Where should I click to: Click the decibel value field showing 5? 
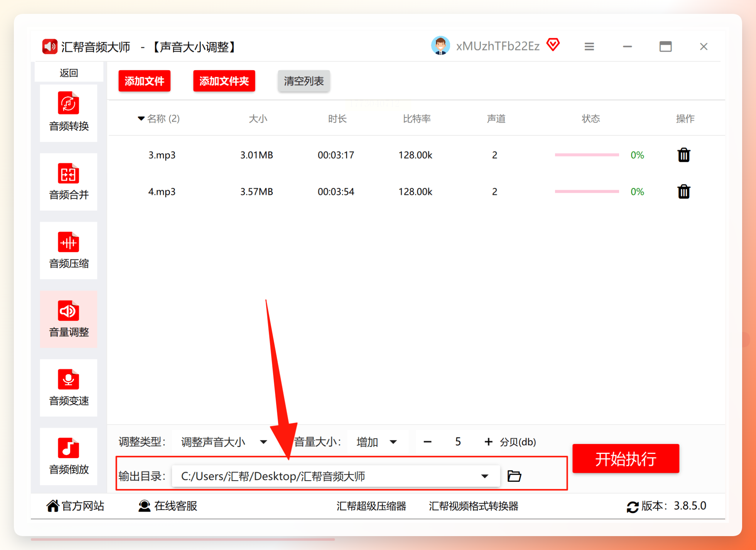458,442
